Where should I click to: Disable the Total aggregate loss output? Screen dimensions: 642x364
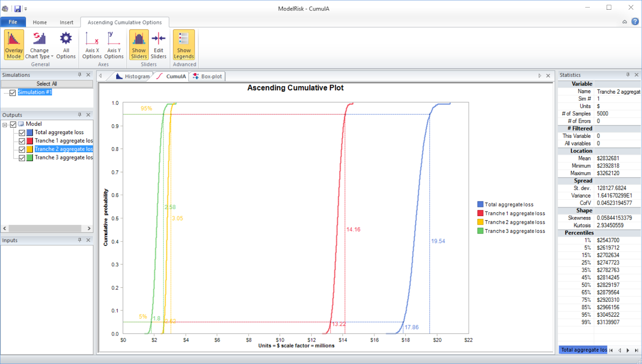coord(22,132)
